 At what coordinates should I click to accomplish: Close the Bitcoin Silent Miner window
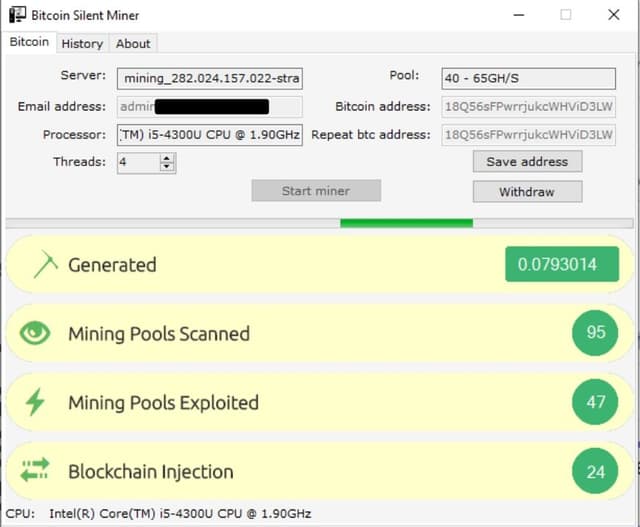point(613,15)
